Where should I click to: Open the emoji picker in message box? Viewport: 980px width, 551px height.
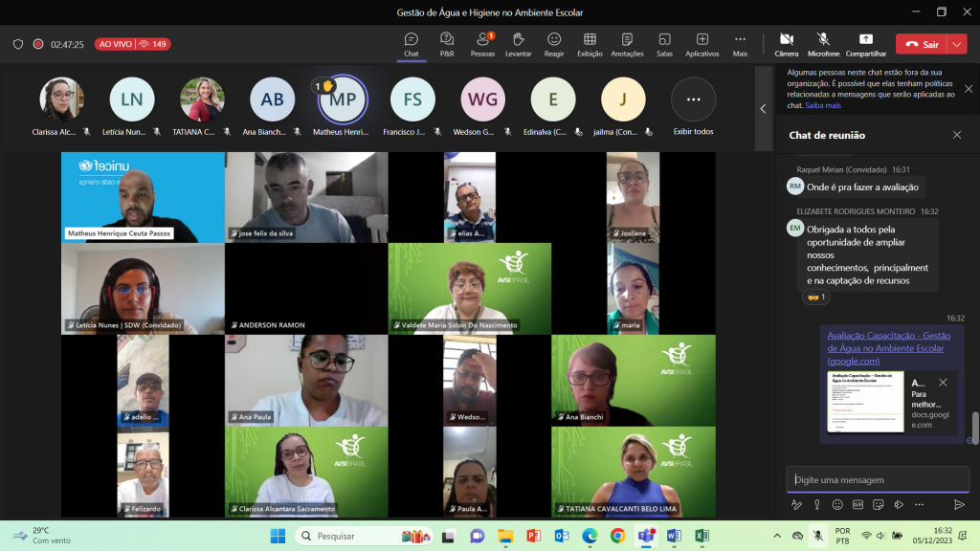[x=837, y=504]
